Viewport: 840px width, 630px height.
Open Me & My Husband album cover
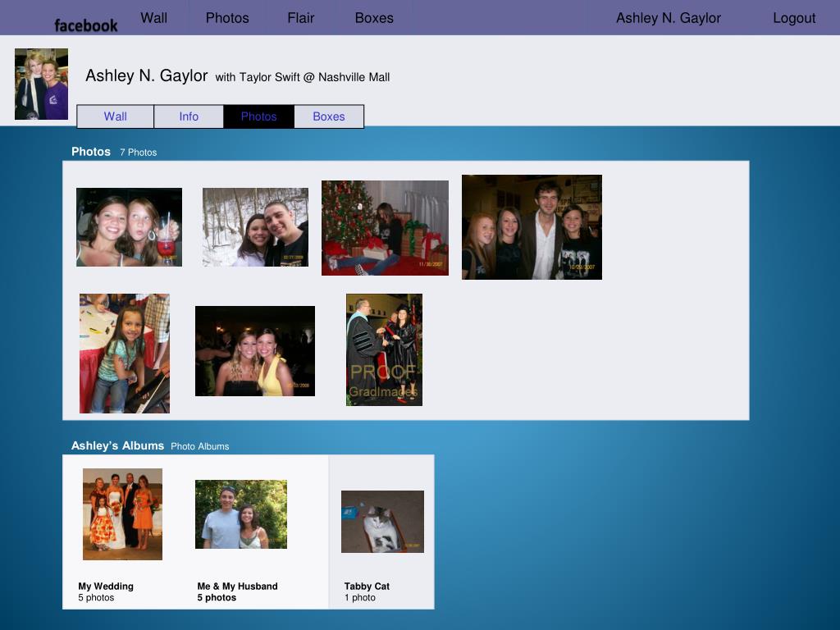[241, 514]
